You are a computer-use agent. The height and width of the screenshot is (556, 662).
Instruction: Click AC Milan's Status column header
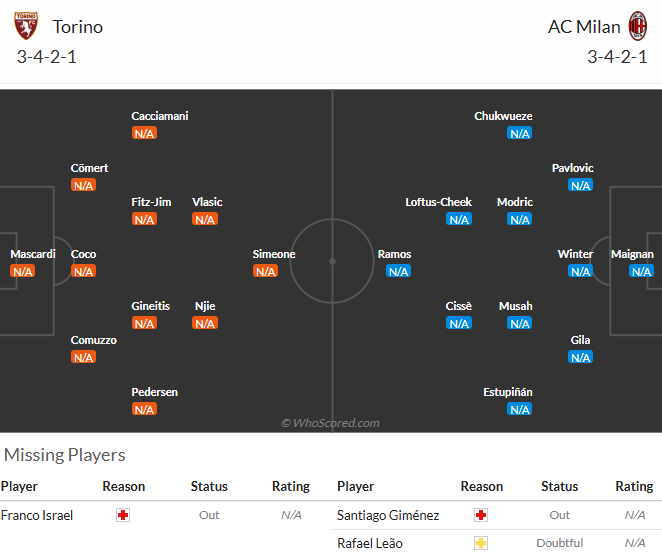(x=559, y=486)
